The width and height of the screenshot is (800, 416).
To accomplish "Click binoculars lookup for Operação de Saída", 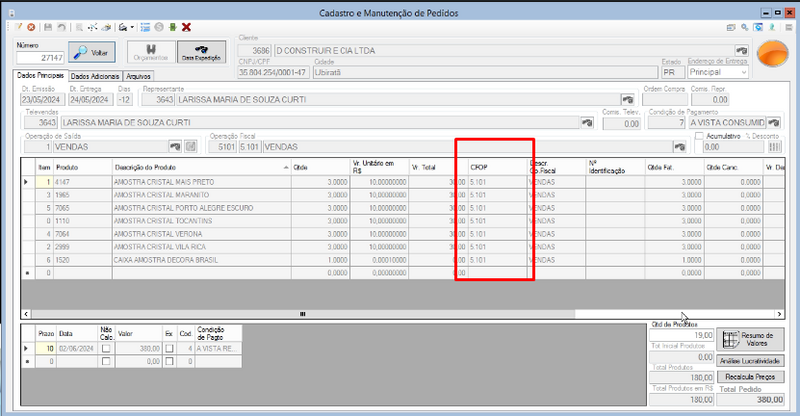I will (x=175, y=146).
